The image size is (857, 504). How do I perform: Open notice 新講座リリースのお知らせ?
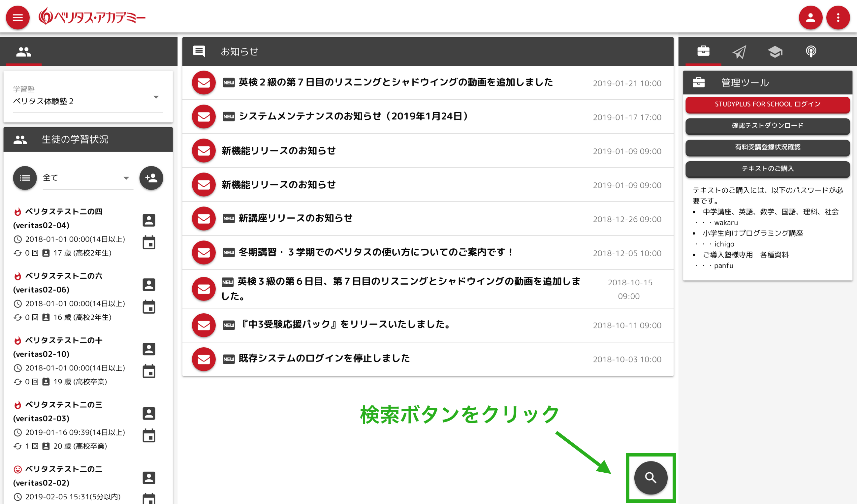(x=428, y=219)
